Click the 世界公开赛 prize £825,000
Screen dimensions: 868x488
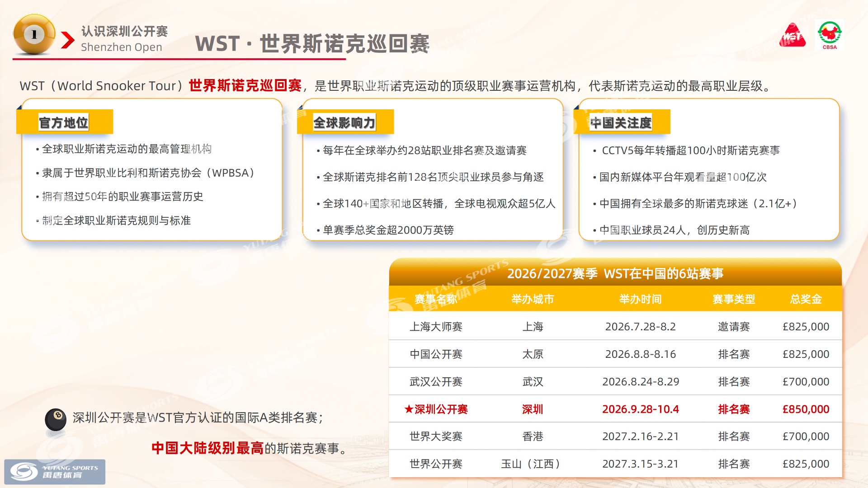point(806,464)
